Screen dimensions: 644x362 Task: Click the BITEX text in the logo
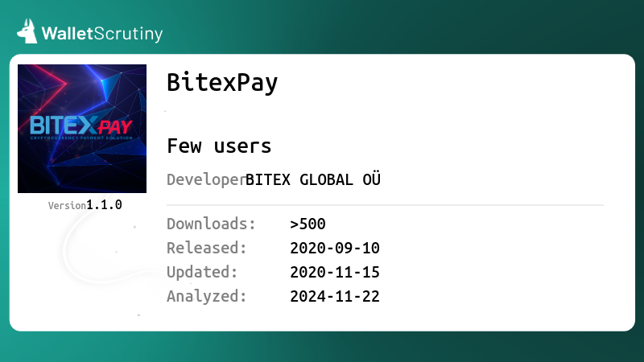(64, 125)
